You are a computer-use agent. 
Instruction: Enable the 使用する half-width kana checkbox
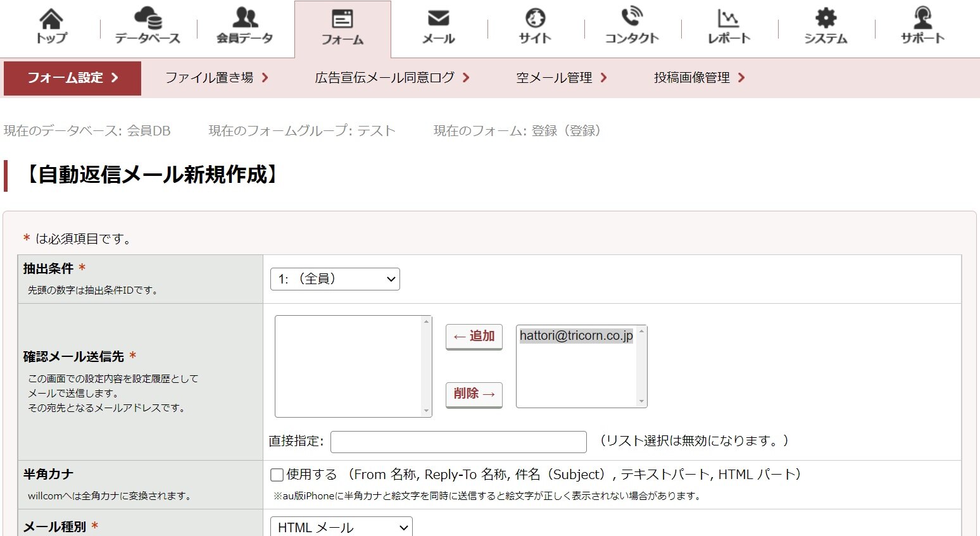pos(277,474)
